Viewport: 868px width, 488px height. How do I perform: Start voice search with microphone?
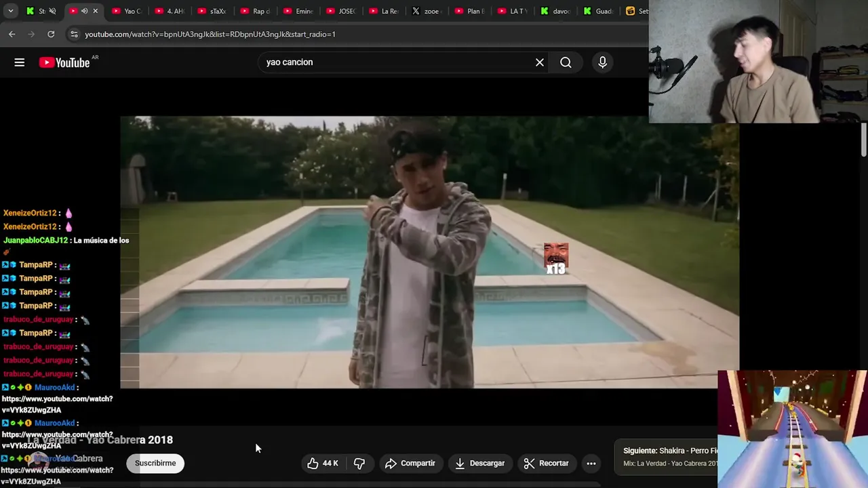(602, 62)
